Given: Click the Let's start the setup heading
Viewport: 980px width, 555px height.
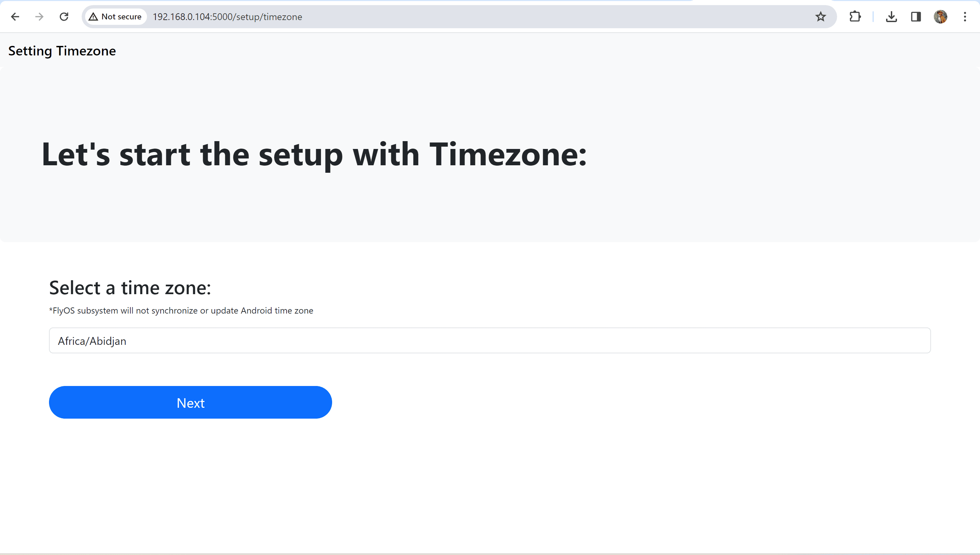Looking at the screenshot, I should (x=314, y=155).
